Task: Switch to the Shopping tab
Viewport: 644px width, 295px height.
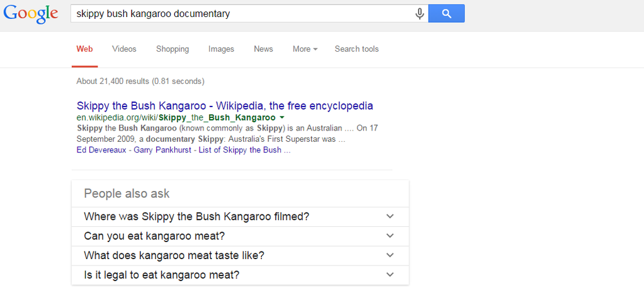Action: click(172, 49)
